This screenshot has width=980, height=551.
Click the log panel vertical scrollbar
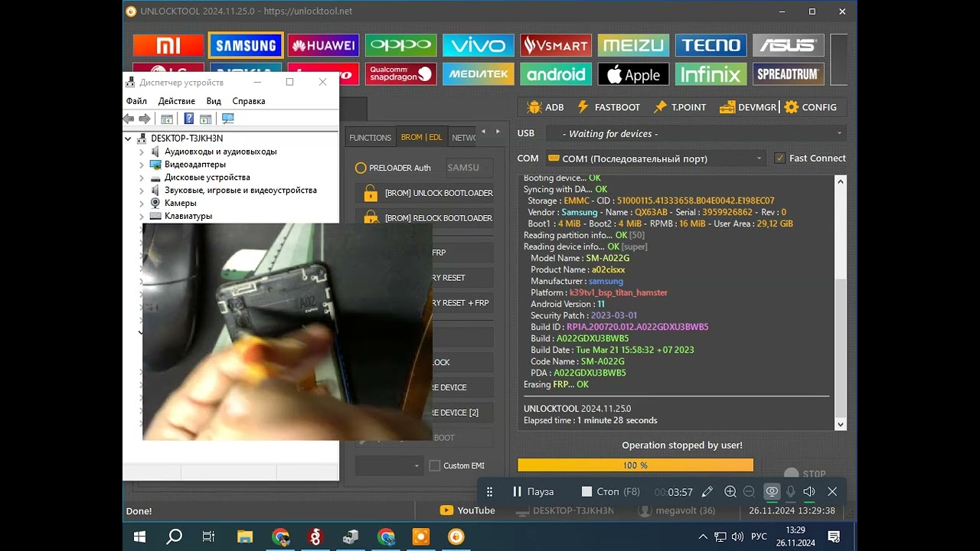pyautogui.click(x=840, y=303)
